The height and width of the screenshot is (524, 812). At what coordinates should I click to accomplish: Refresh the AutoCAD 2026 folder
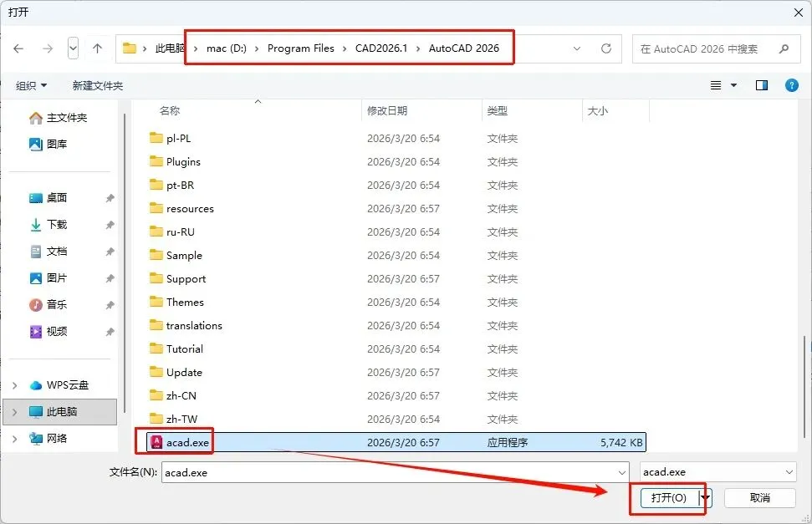[606, 48]
